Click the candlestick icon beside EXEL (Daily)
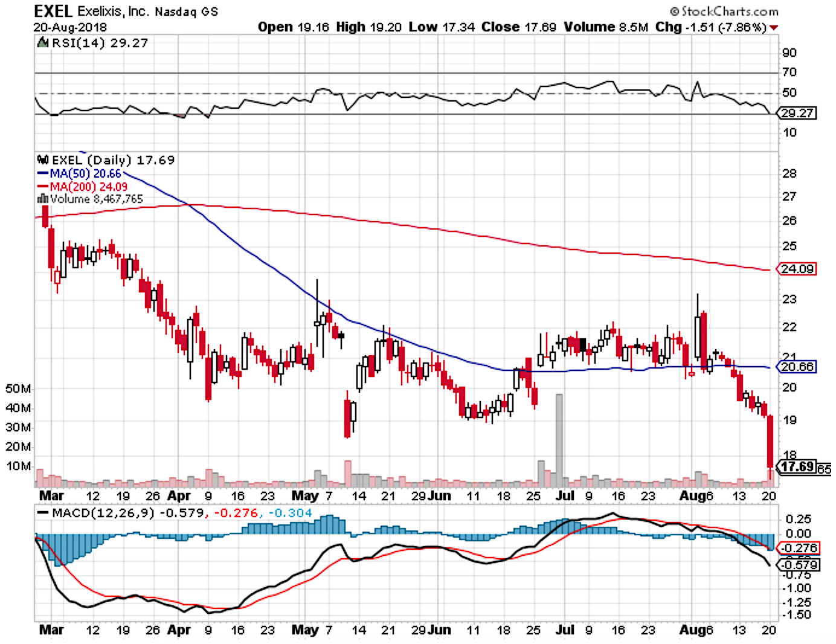Screen dimensions: 836x644 (x=43, y=160)
